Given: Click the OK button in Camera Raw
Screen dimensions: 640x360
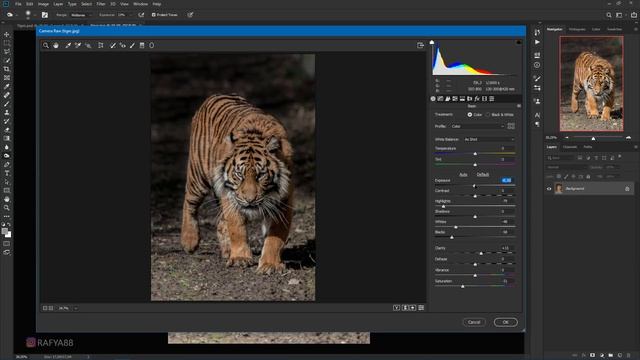Looking at the screenshot, I should click(506, 322).
